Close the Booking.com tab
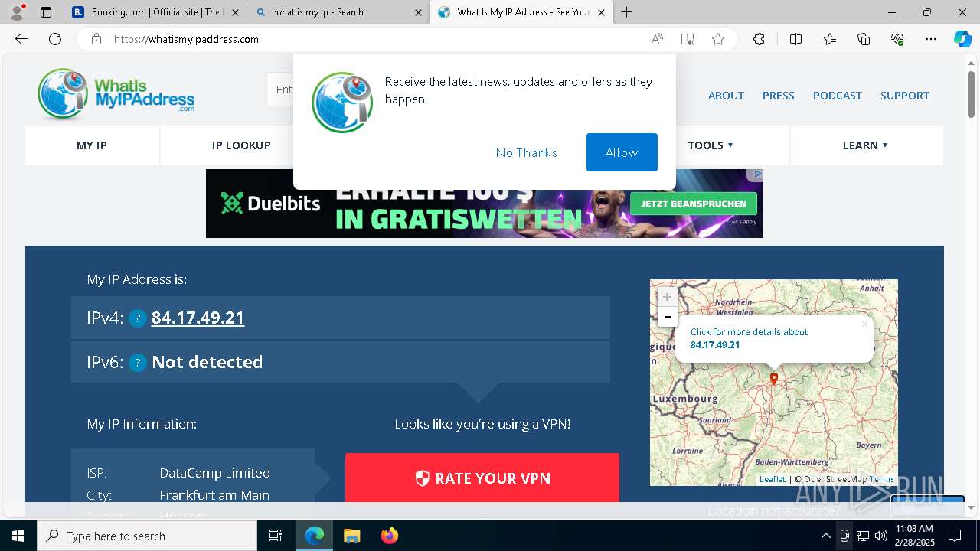Screen dimensions: 980x551 pyautogui.click(x=235, y=12)
